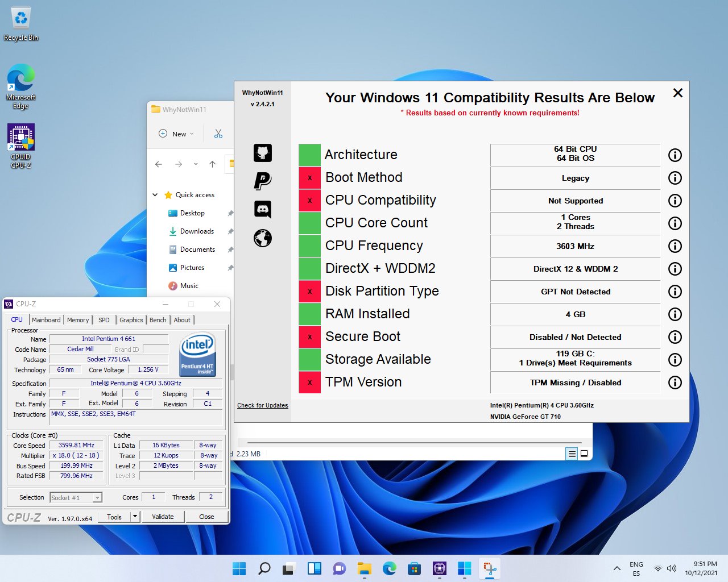Open the Memory tab in CPU-Z
728x582 pixels.
(x=78, y=320)
